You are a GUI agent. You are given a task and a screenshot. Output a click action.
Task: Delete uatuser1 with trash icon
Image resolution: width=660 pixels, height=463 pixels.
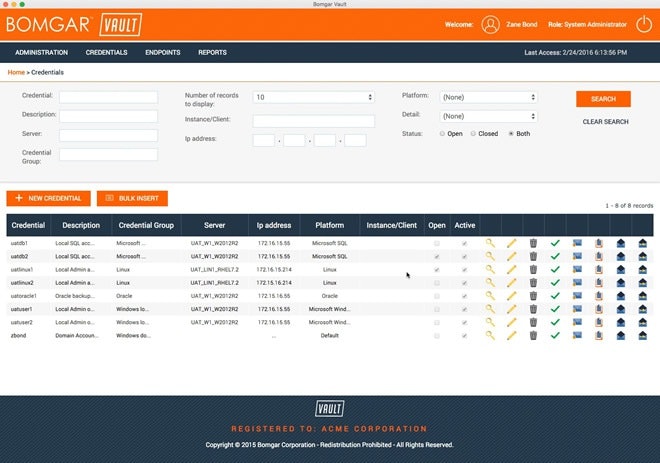(x=533, y=309)
